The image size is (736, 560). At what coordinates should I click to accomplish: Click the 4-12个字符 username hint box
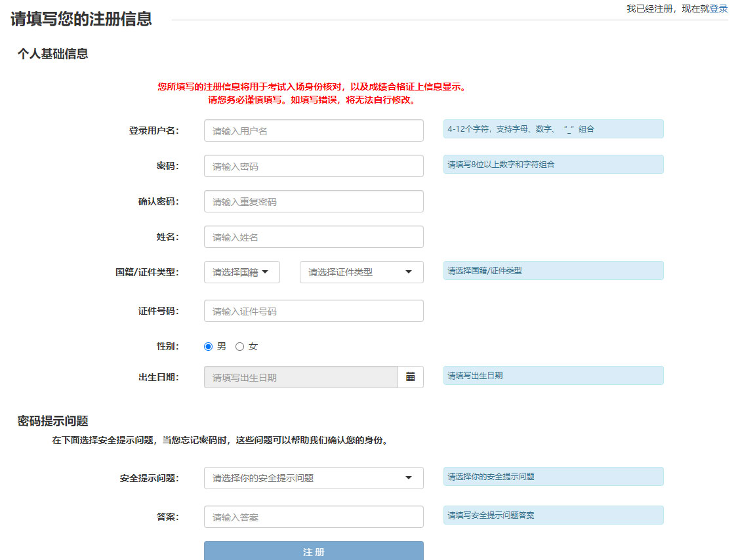click(553, 129)
